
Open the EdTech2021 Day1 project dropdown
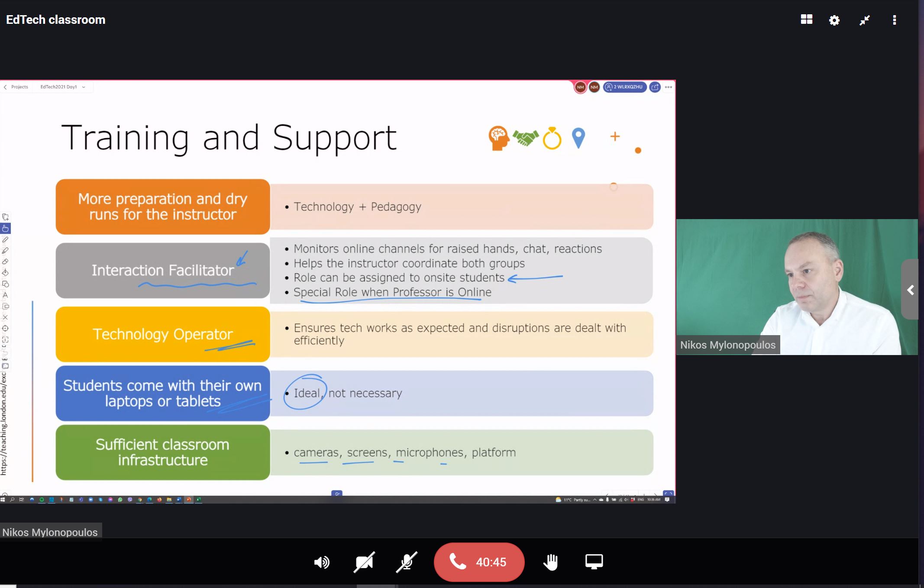(63, 87)
